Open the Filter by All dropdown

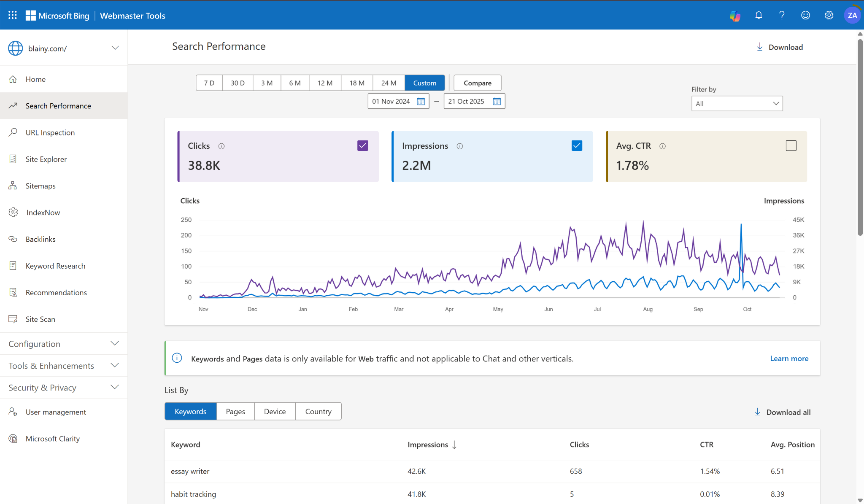pos(736,103)
